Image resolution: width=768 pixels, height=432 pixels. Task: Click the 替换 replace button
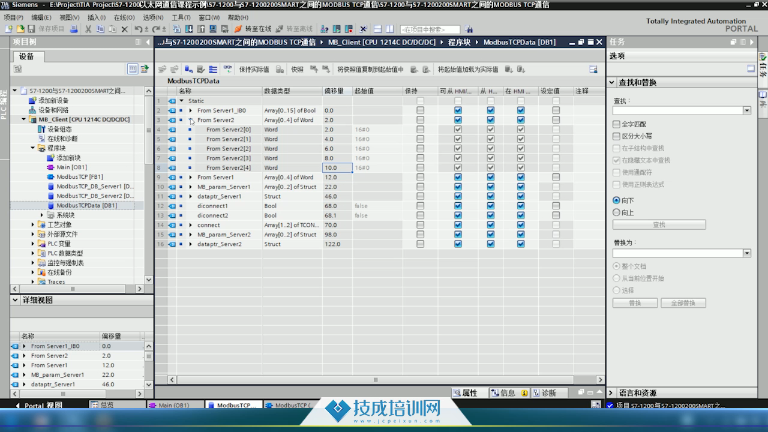(635, 303)
